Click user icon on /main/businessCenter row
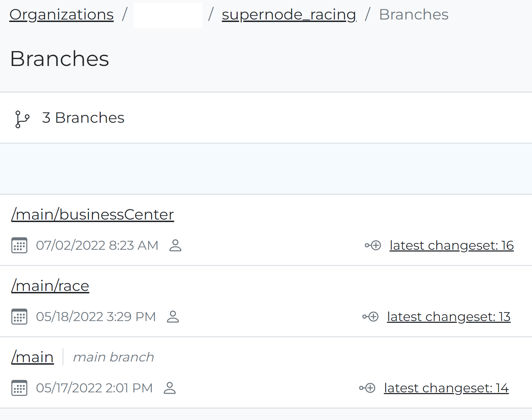The image size is (532, 420). pyautogui.click(x=175, y=245)
